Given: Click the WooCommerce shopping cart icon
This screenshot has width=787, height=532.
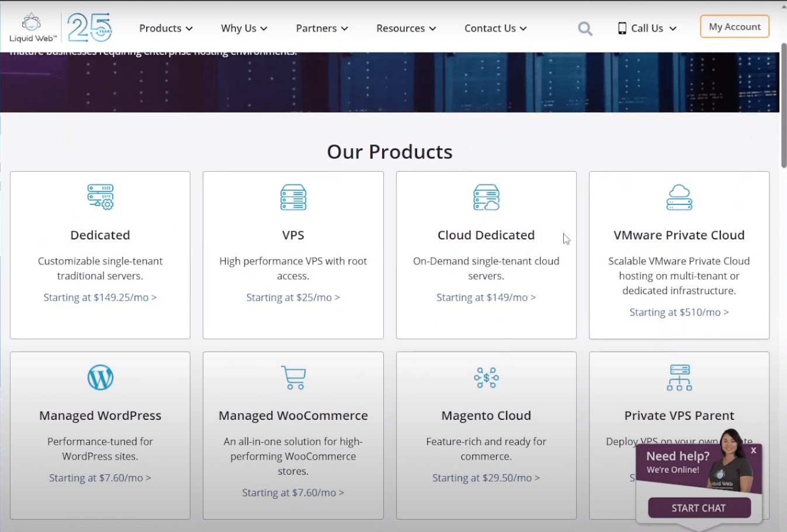Looking at the screenshot, I should 293,377.
